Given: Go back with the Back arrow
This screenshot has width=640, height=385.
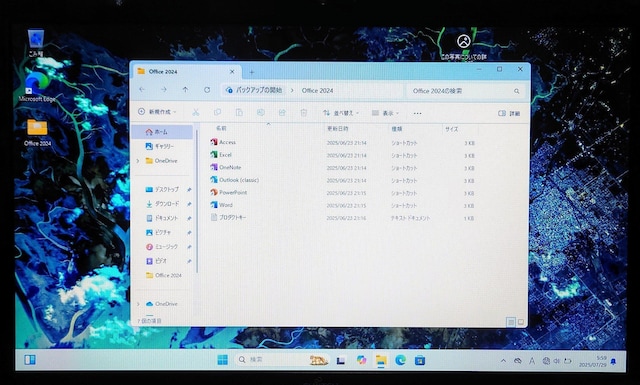Looking at the screenshot, I should pos(142,89).
